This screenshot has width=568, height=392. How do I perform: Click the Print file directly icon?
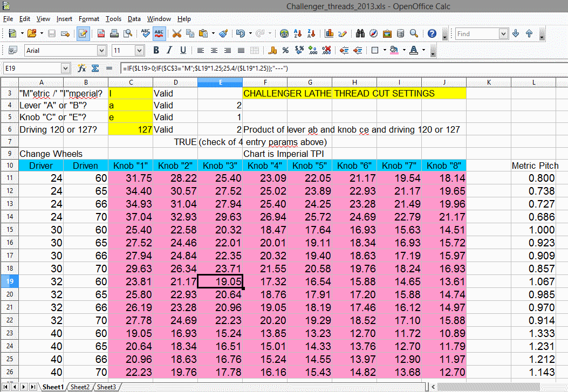coord(114,33)
